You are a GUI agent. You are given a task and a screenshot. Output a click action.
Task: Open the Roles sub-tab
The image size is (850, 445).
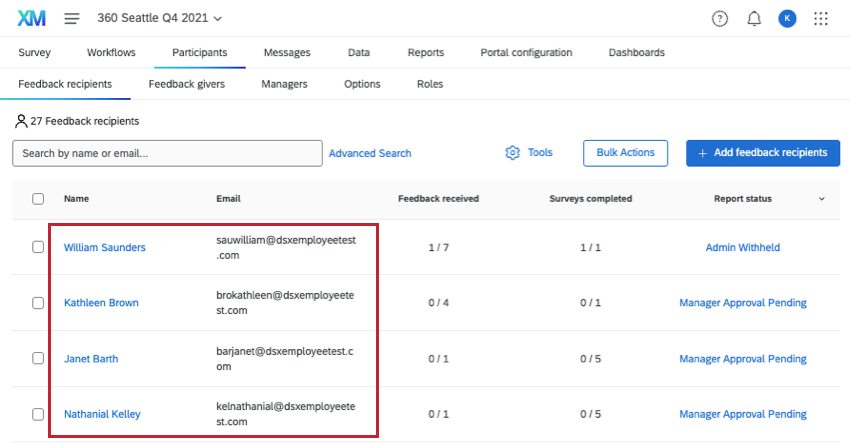[430, 84]
